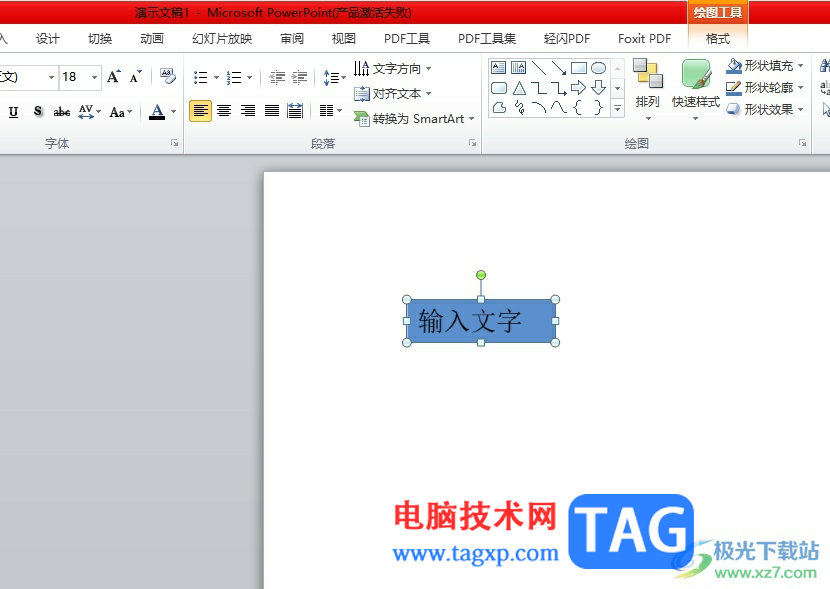
Task: Open the 视图 tab
Action: pyautogui.click(x=344, y=39)
